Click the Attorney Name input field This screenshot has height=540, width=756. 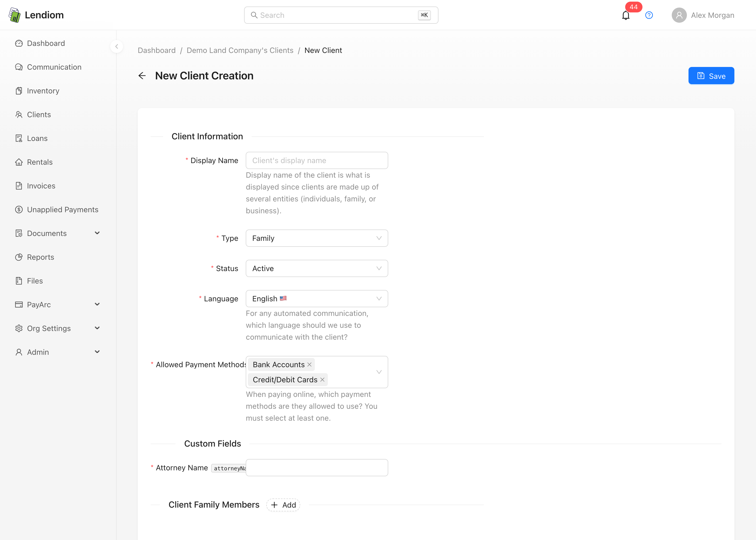click(x=316, y=468)
